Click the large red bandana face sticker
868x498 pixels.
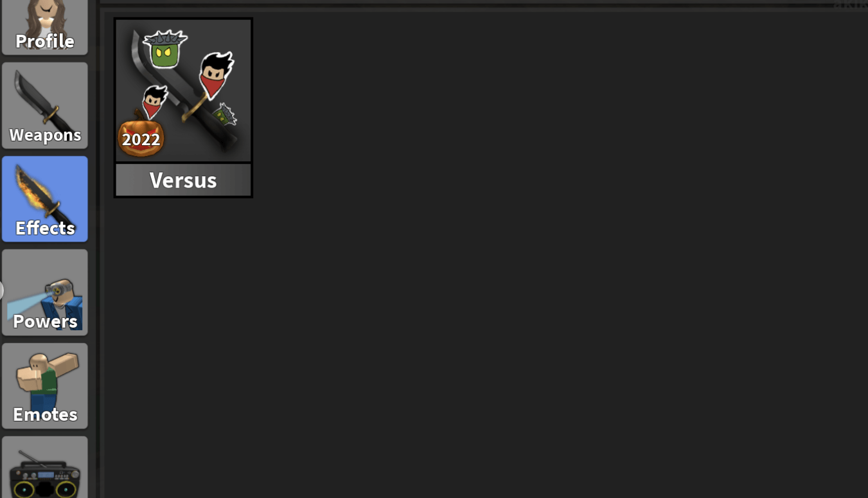coord(216,75)
